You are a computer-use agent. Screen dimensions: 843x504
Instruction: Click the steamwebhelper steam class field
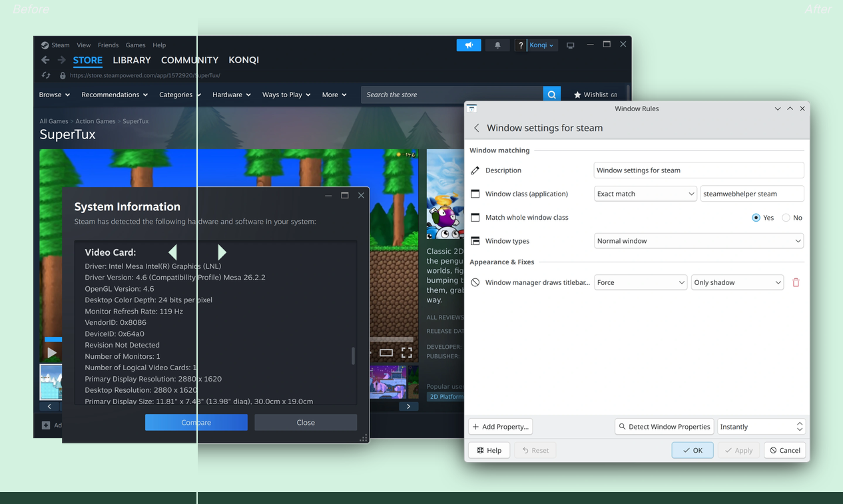[x=752, y=194]
